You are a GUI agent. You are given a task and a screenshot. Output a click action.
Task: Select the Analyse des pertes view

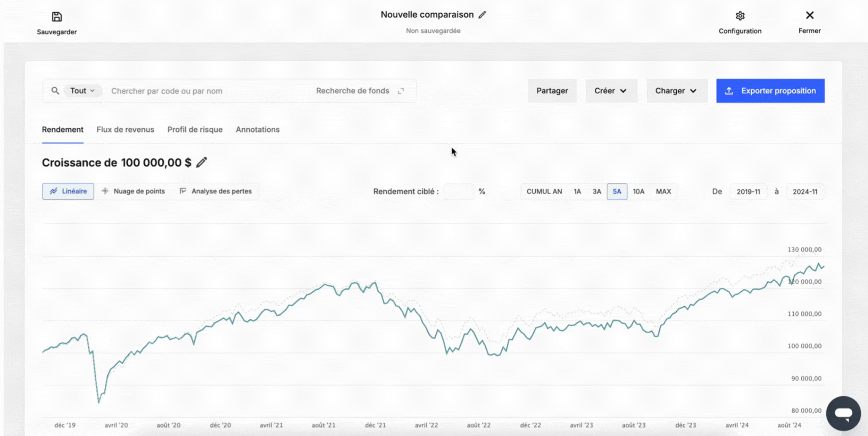(216, 192)
